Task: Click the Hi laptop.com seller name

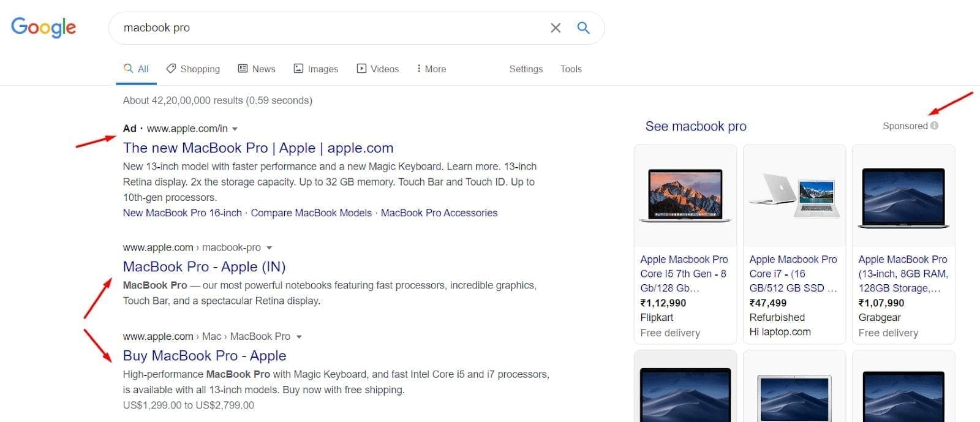Action: tap(780, 332)
